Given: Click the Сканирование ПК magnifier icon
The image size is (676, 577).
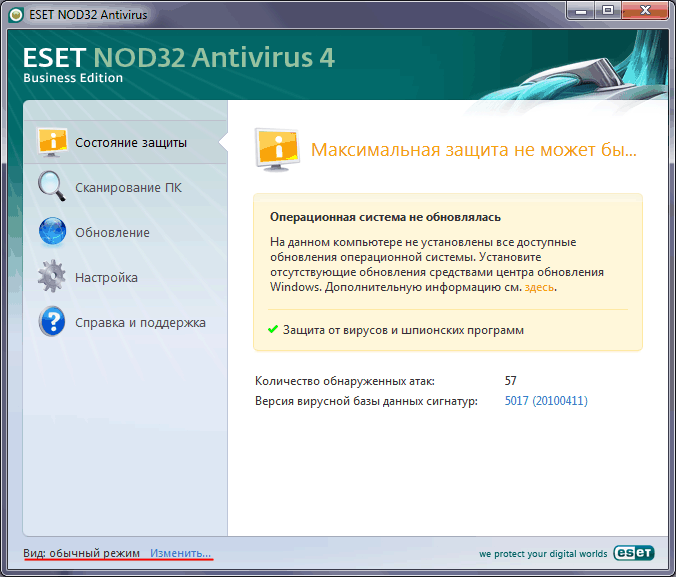Looking at the screenshot, I should (52, 187).
